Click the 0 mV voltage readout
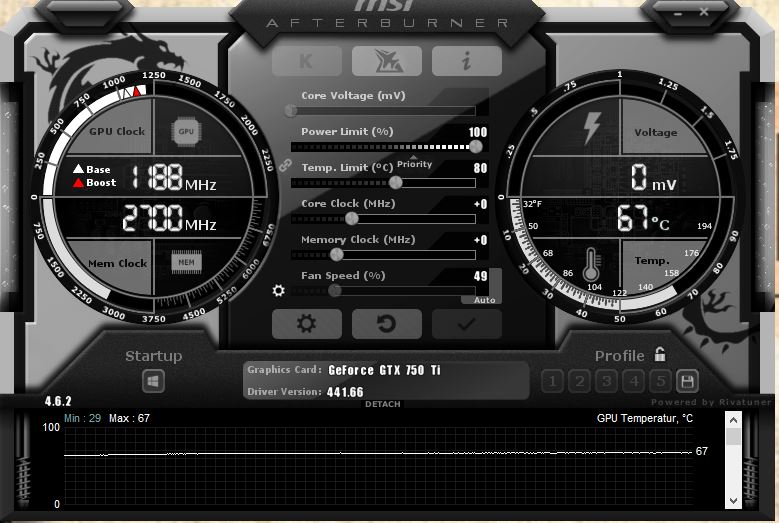This screenshot has height=523, width=779. 653,178
